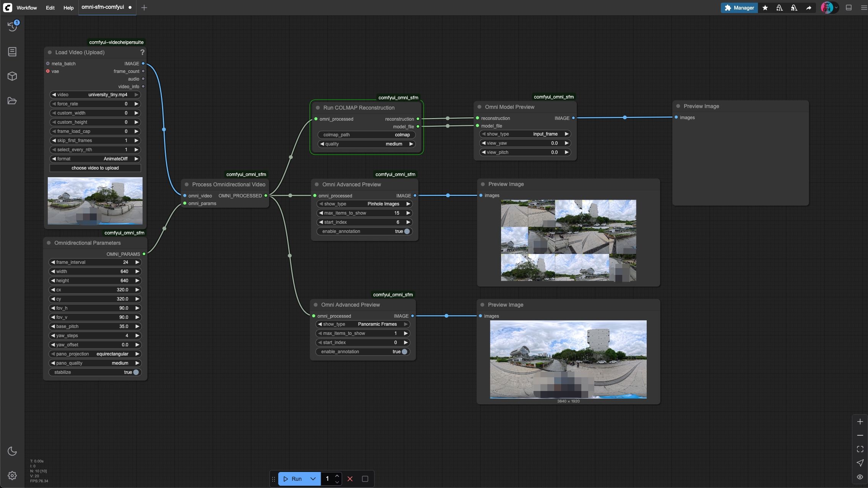Click the panoramic preview image thumbnail
Screen dimensions: 868x488
tap(568, 359)
